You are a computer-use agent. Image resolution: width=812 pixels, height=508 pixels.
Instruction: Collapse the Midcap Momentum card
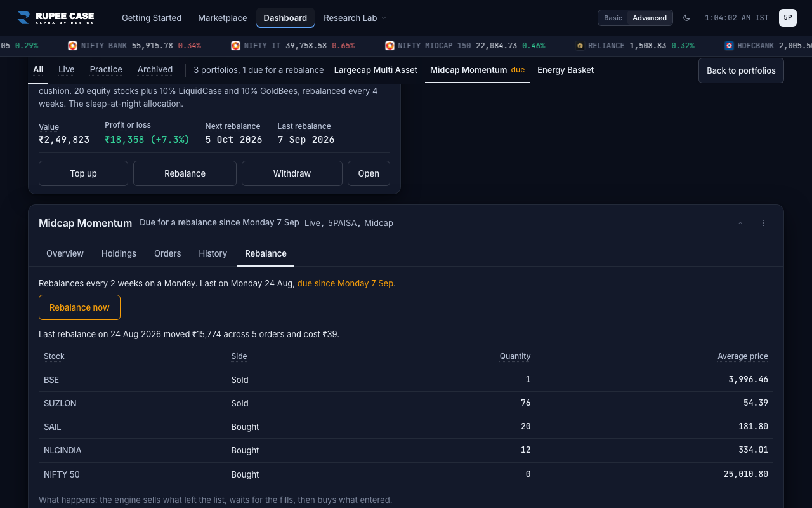point(740,223)
